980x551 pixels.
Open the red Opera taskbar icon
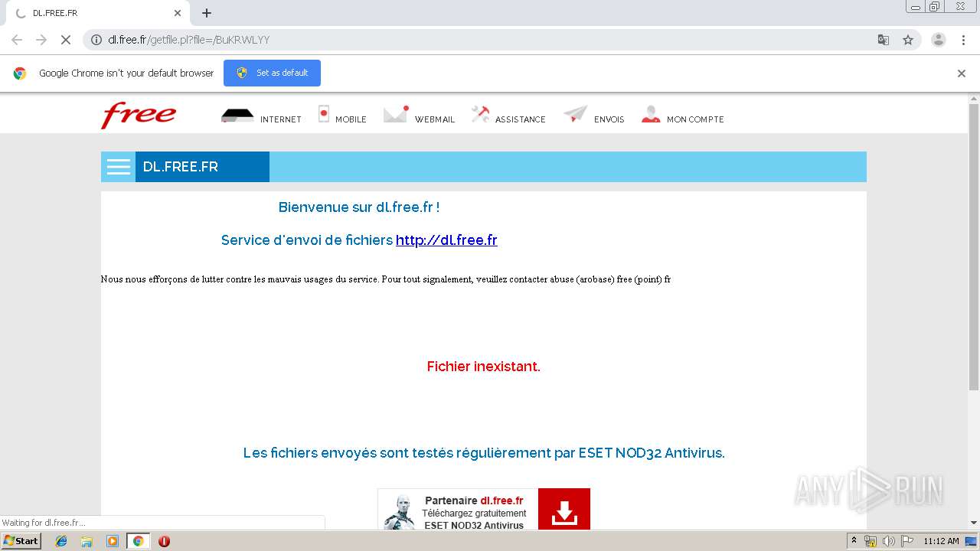pyautogui.click(x=164, y=541)
